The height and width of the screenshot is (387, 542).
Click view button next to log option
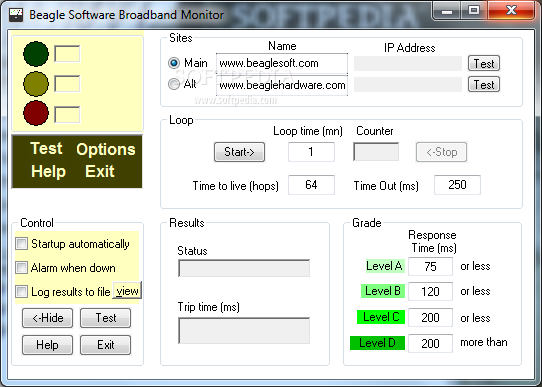pyautogui.click(x=127, y=291)
